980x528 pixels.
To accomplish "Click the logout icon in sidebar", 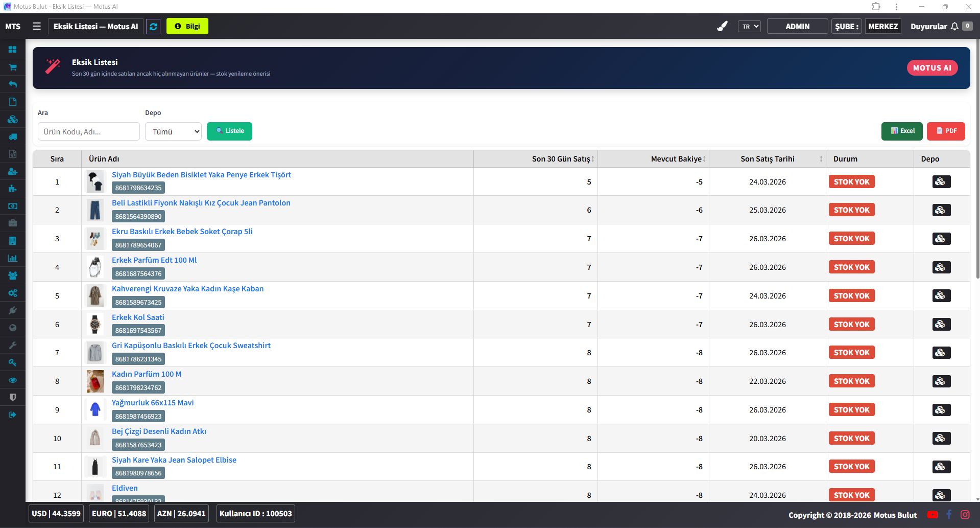I will [13, 415].
